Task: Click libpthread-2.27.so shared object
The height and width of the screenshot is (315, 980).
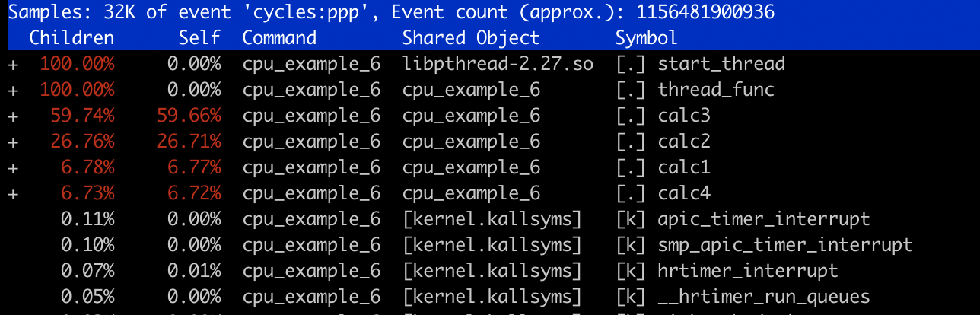Action: (x=498, y=64)
